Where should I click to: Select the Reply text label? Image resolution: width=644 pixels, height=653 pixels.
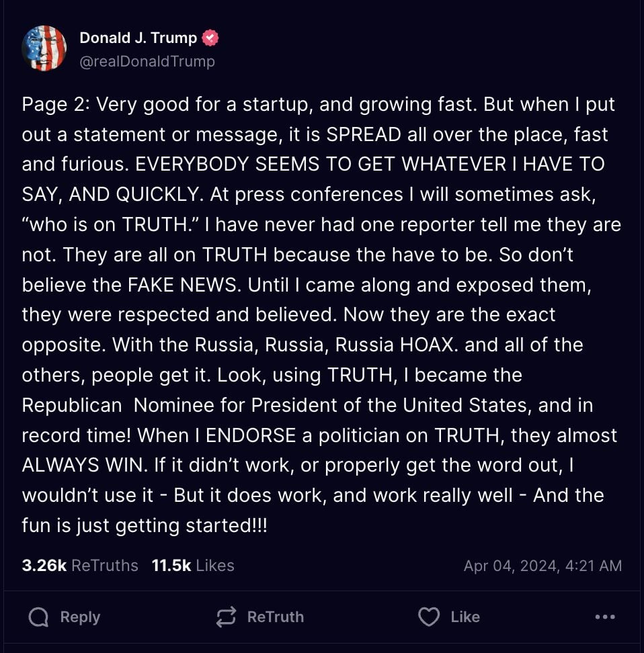[x=80, y=617]
